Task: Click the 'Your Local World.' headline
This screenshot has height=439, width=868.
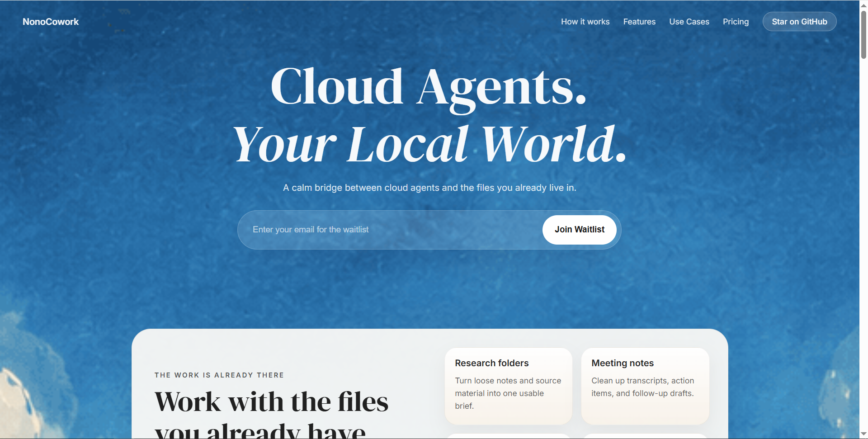Action: coord(429,144)
